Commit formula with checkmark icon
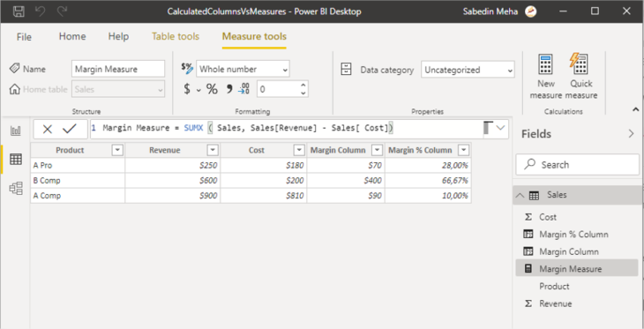The height and width of the screenshot is (329, 644). [x=70, y=129]
